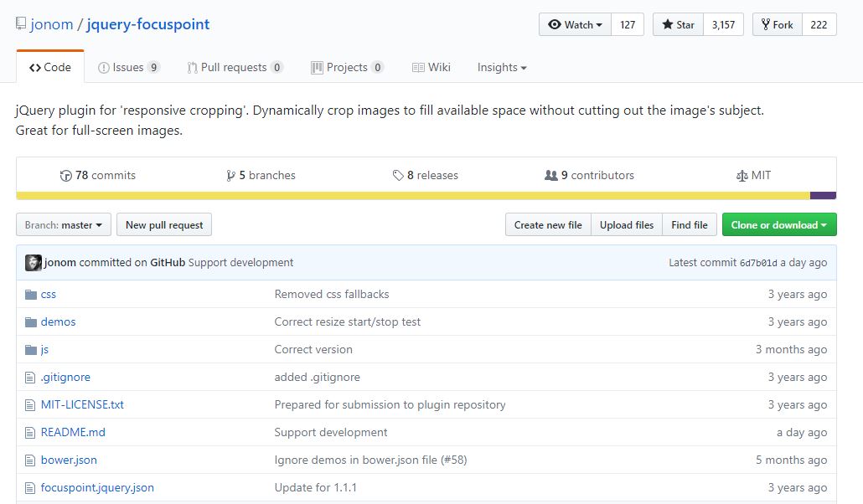Open the 'Removed css fallbacks' commit message

pyautogui.click(x=332, y=295)
